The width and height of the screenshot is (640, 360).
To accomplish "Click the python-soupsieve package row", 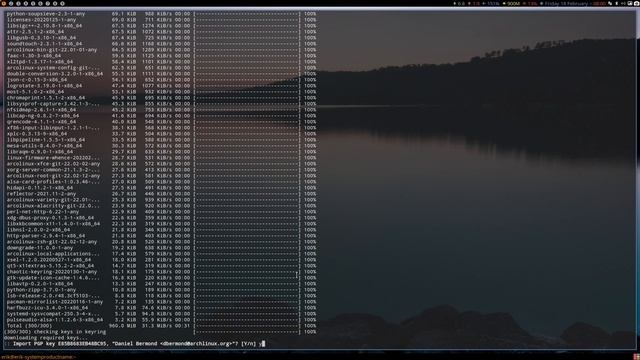I will (161, 13).
